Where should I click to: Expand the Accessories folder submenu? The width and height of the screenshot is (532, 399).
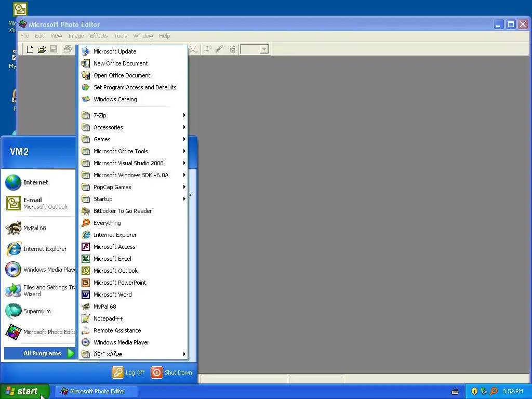point(134,127)
